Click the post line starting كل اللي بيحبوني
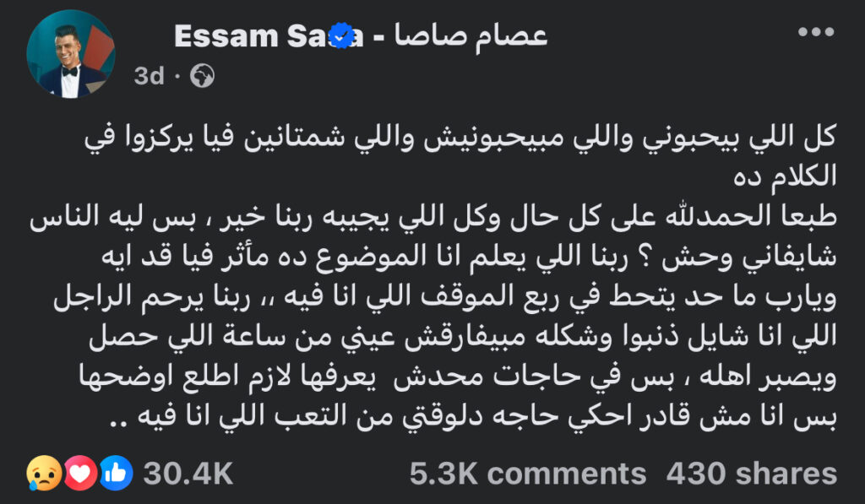 pyautogui.click(x=460, y=138)
